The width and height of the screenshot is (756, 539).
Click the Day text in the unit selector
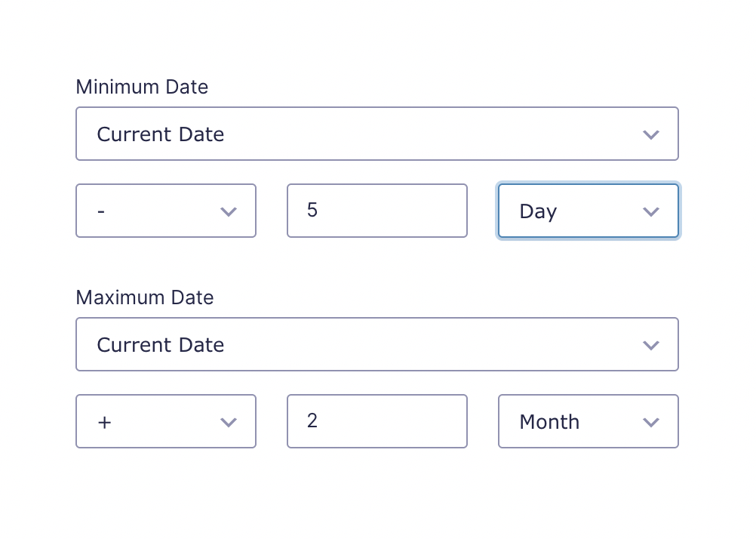(x=539, y=212)
